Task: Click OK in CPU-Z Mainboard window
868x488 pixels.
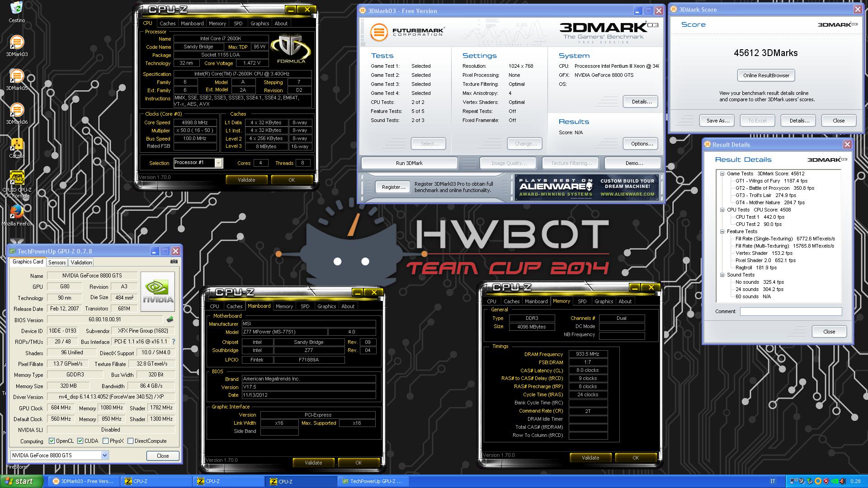Action: (x=359, y=463)
